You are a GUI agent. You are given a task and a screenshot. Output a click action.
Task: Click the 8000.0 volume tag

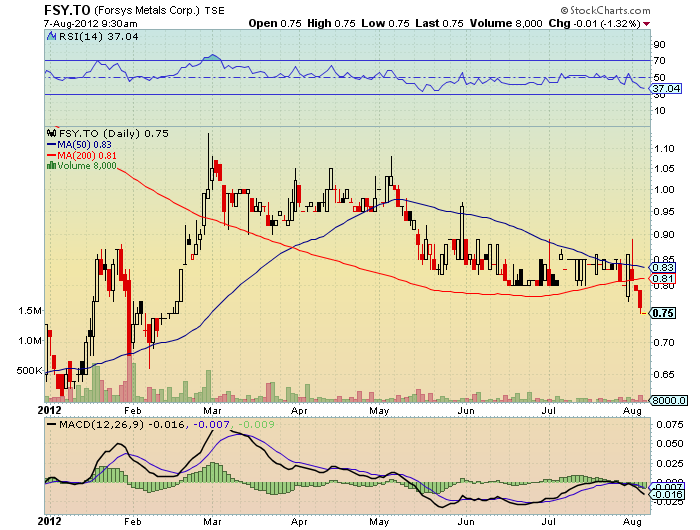coord(668,400)
